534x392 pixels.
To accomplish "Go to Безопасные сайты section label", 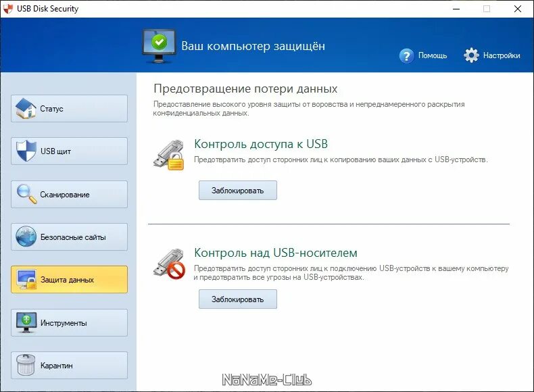I will coord(73,237).
